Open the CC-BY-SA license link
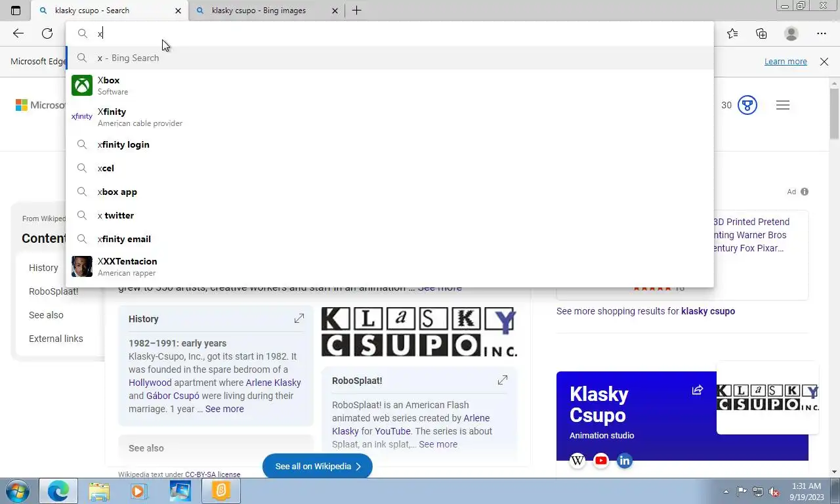Viewport: 840px width, 504px height. click(x=213, y=474)
